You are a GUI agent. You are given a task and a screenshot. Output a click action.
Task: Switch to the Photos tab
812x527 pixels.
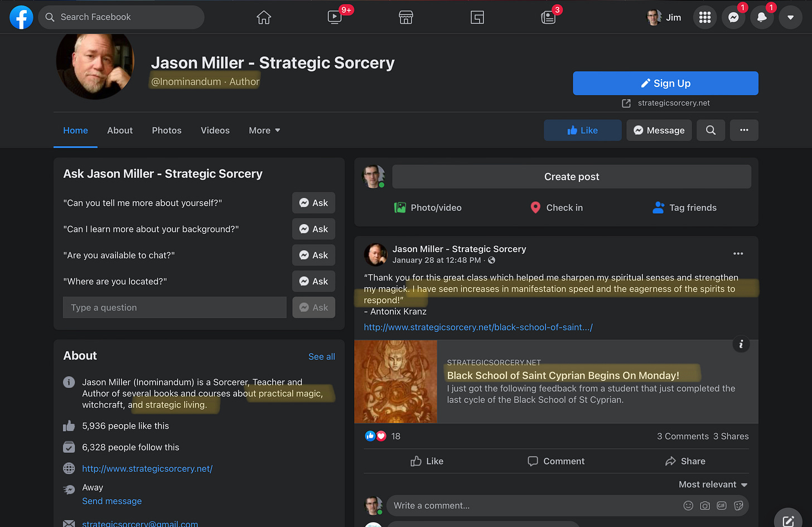click(167, 130)
